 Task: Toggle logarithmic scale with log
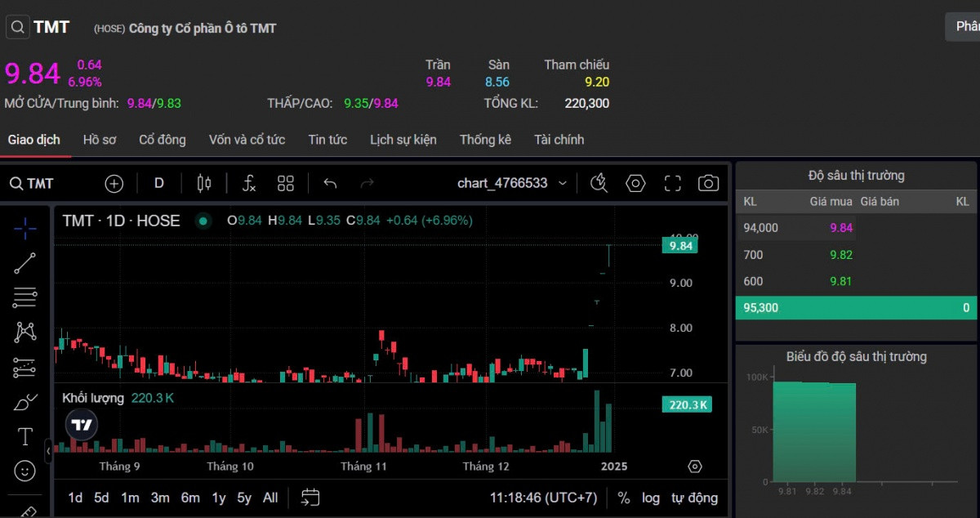[650, 498]
